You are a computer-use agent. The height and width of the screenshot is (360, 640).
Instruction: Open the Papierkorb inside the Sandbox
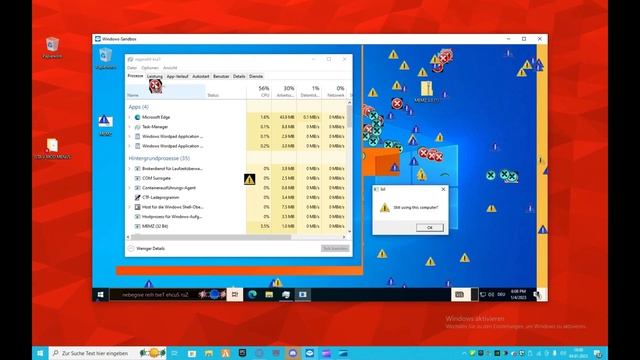pos(105,58)
